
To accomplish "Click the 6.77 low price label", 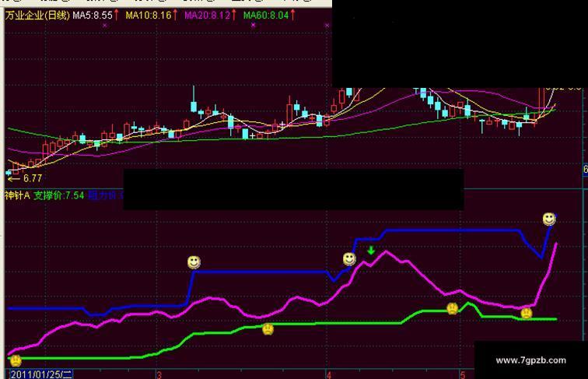I will pyautogui.click(x=33, y=178).
